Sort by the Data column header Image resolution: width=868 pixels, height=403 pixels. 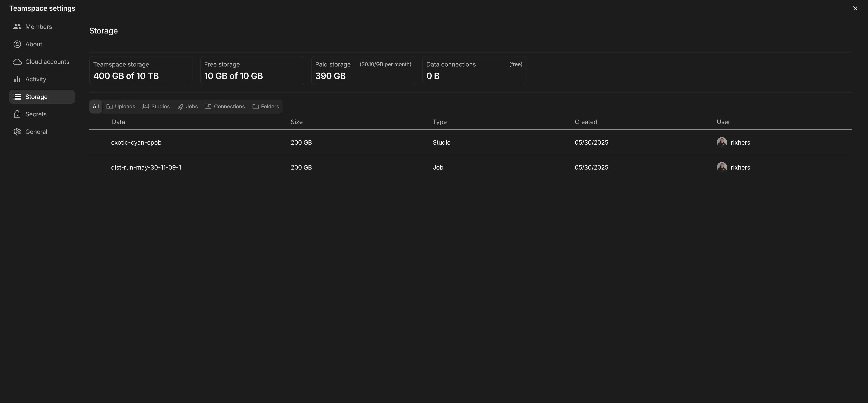coord(118,122)
